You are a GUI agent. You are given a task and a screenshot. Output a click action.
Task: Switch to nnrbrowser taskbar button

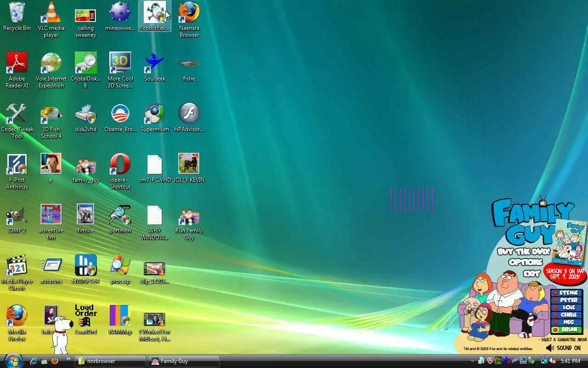[110, 361]
